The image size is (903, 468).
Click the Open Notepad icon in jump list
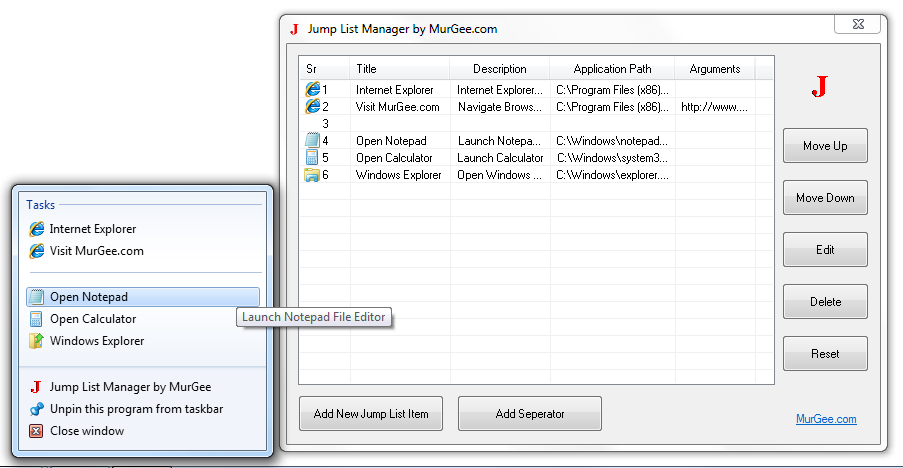[x=36, y=297]
